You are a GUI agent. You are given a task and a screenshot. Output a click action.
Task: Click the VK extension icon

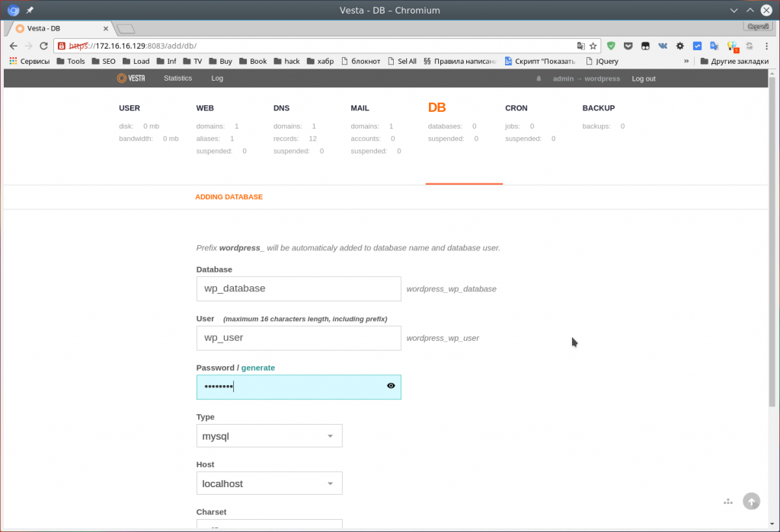[663, 46]
